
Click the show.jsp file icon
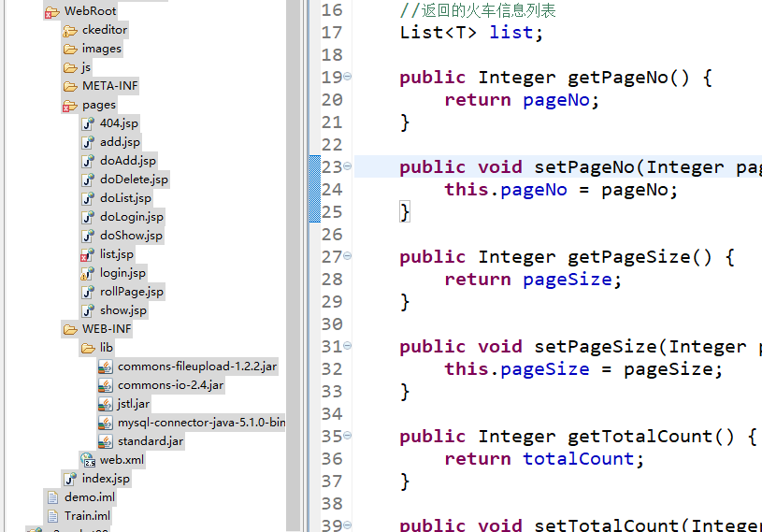tap(88, 310)
